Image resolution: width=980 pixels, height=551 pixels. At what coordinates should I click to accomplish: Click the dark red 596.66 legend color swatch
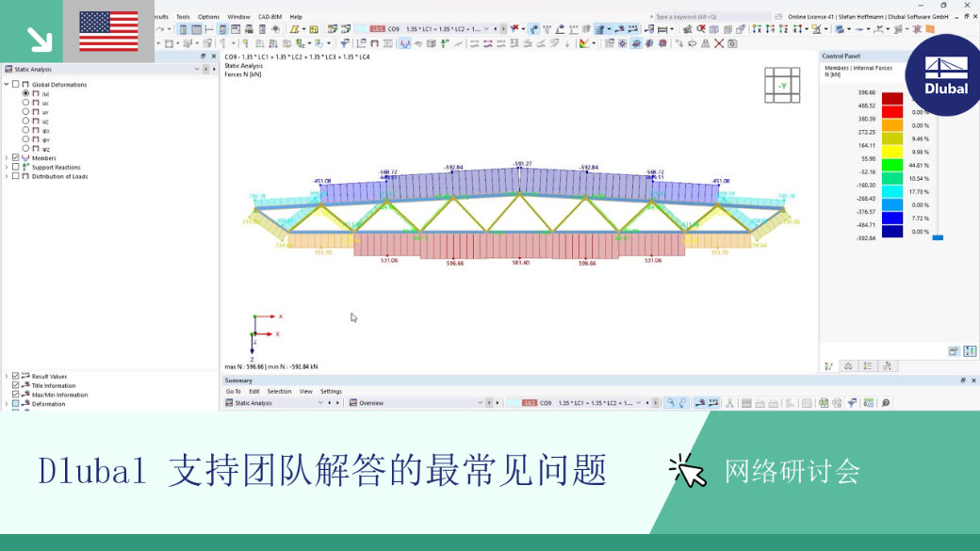891,99
